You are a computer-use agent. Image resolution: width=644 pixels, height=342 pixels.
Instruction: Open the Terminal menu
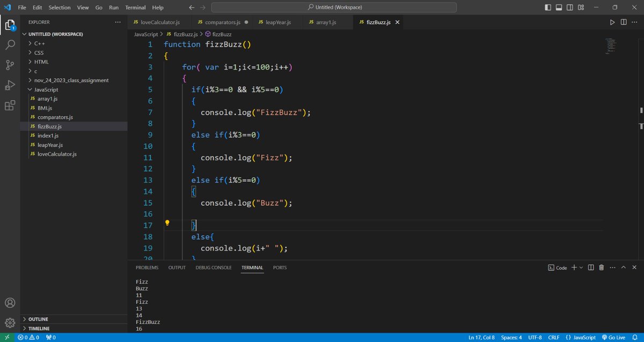click(135, 7)
